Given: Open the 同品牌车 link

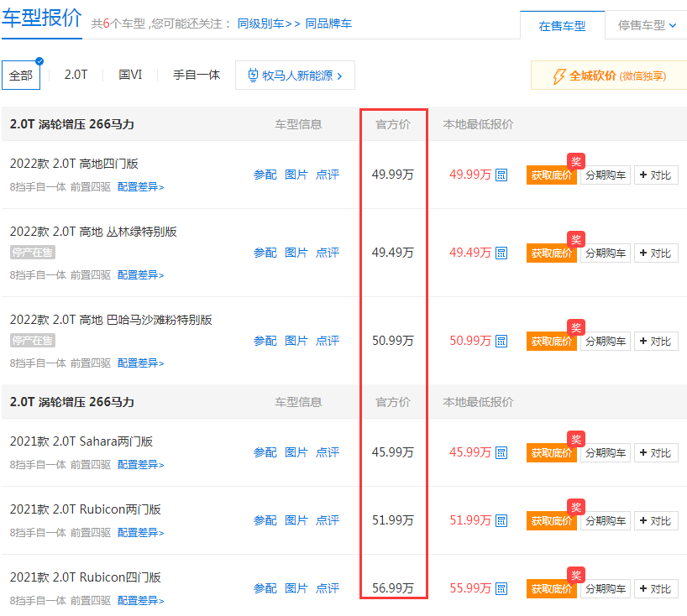Looking at the screenshot, I should [328, 23].
